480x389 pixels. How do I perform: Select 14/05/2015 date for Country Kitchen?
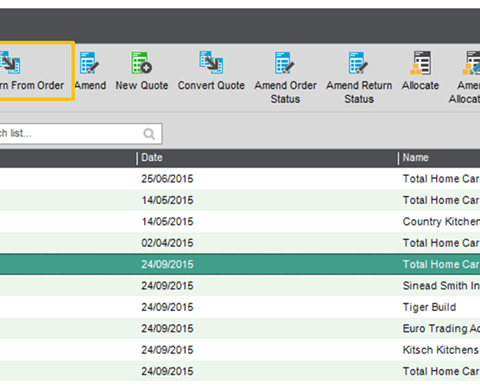coord(167,221)
